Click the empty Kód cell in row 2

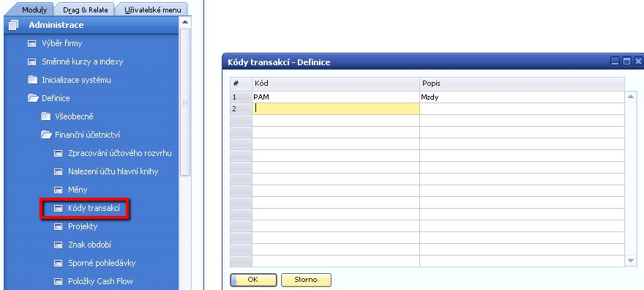coord(336,109)
